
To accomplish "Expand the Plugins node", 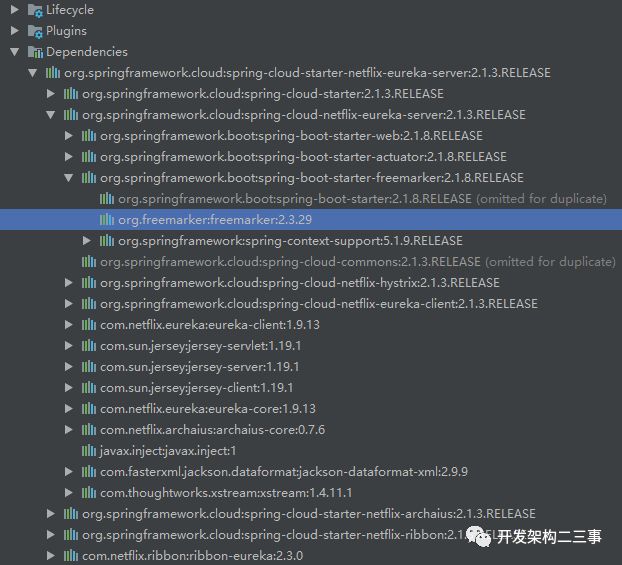I will 15,31.
